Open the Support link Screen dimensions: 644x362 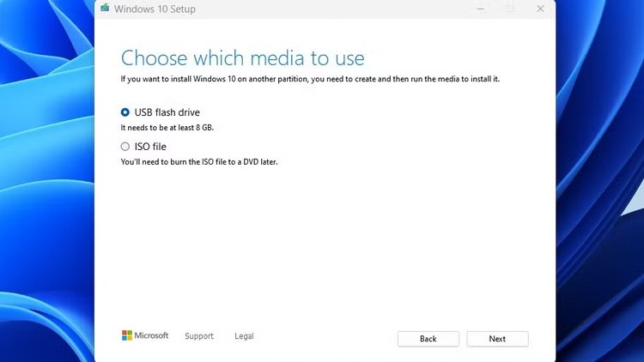[x=199, y=336]
